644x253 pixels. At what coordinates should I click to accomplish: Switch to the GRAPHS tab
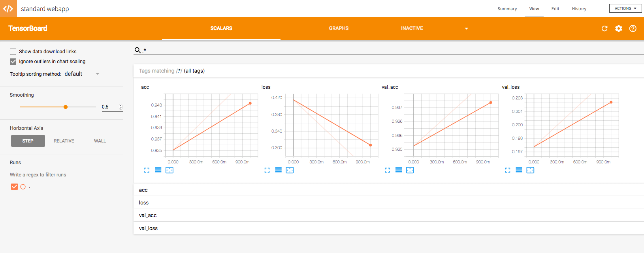tap(339, 28)
